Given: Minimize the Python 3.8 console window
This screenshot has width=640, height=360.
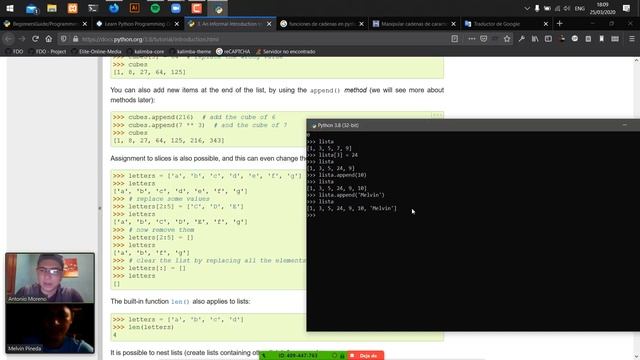Looking at the screenshot, I should pos(624,125).
